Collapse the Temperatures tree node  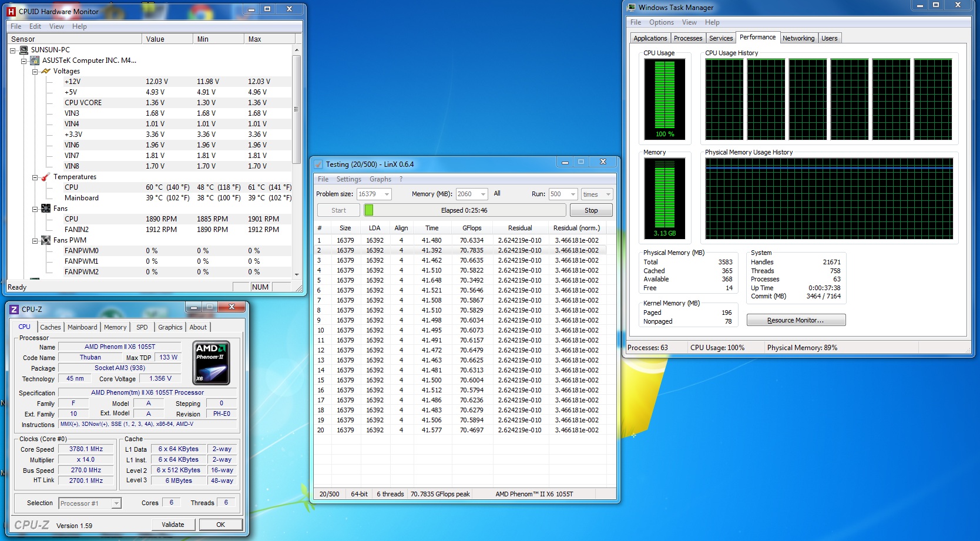point(35,177)
